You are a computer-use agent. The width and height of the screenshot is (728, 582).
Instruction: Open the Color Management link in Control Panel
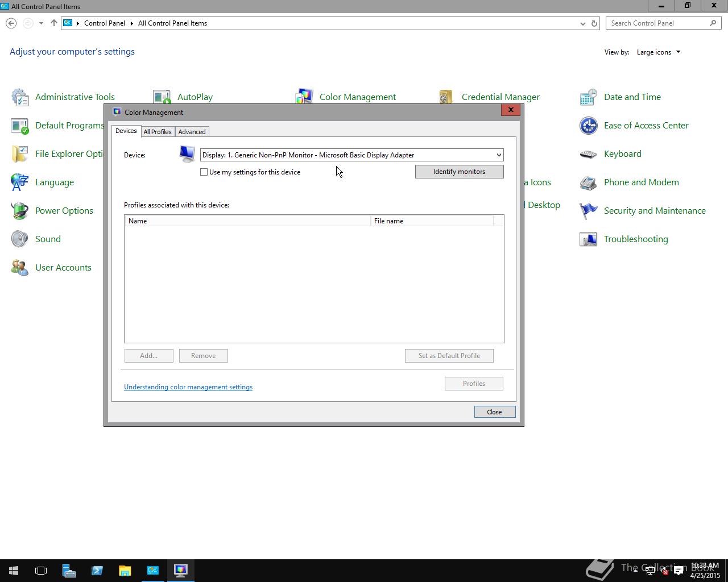pyautogui.click(x=358, y=97)
